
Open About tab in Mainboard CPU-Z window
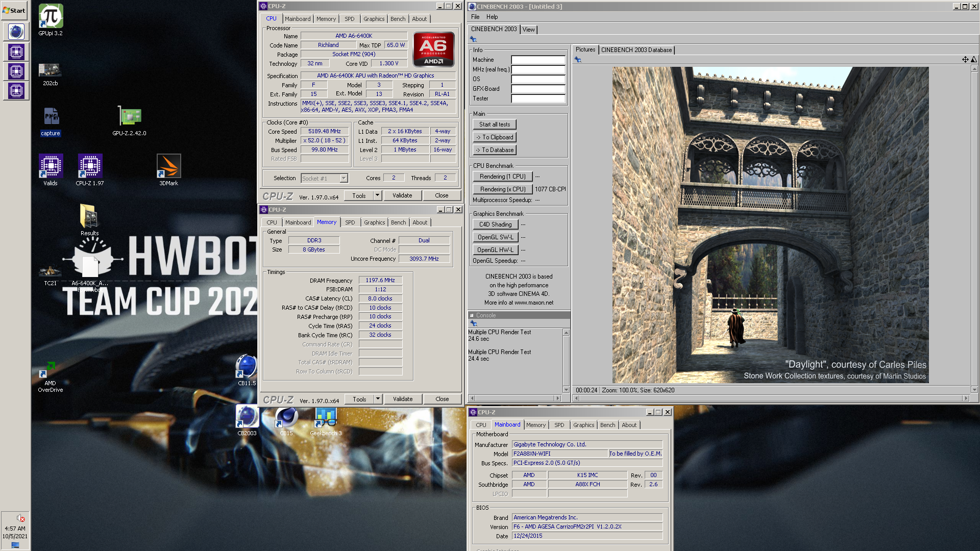tap(629, 425)
